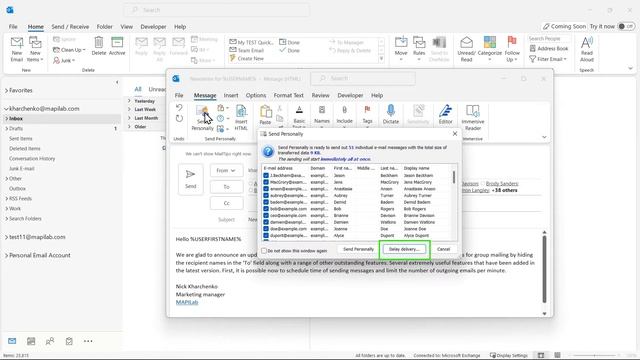
Task: Click To button in message window
Action: [x=227, y=187]
